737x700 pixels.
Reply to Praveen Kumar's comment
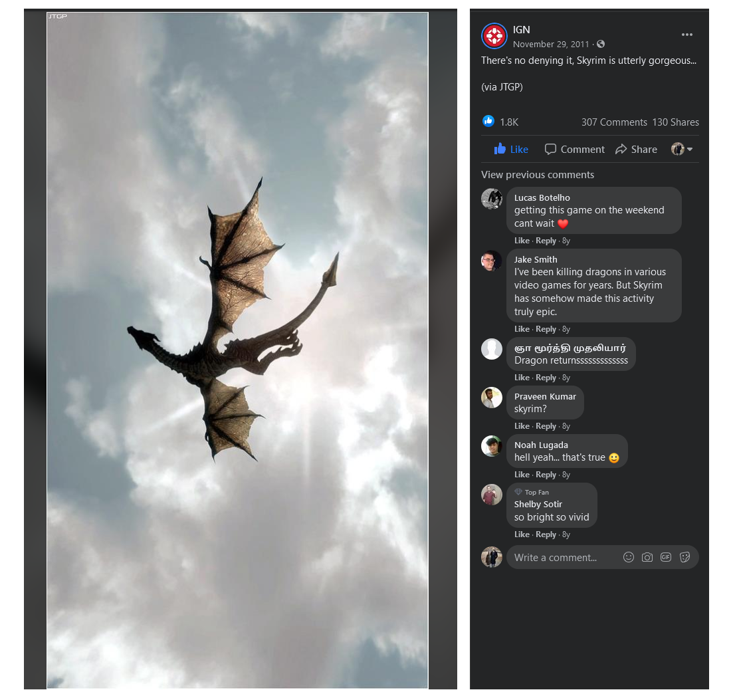(546, 425)
